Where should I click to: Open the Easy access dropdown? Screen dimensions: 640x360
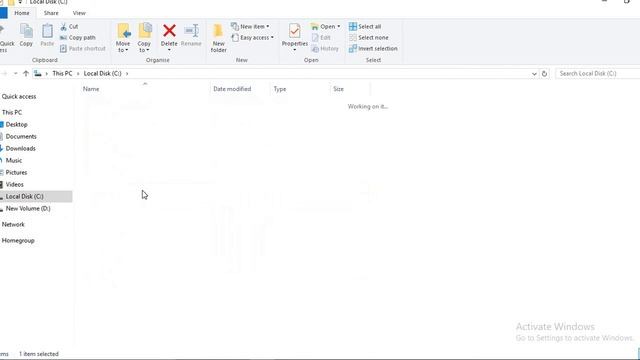coord(252,38)
